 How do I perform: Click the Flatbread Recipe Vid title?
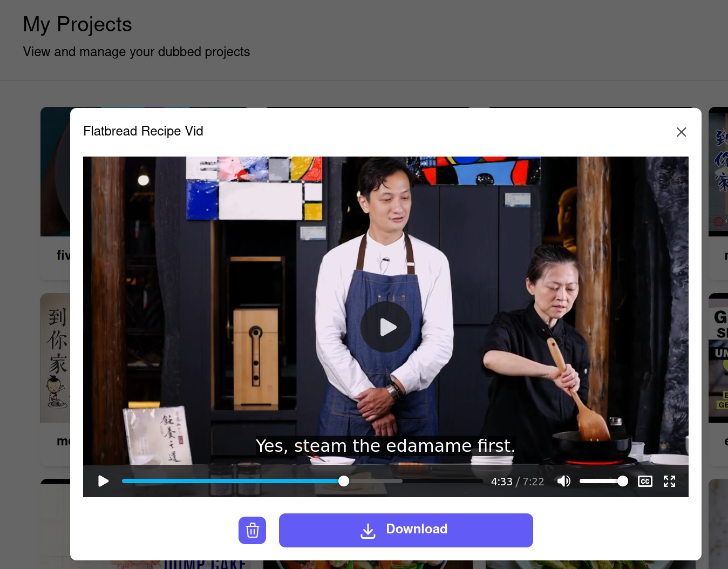tap(143, 131)
